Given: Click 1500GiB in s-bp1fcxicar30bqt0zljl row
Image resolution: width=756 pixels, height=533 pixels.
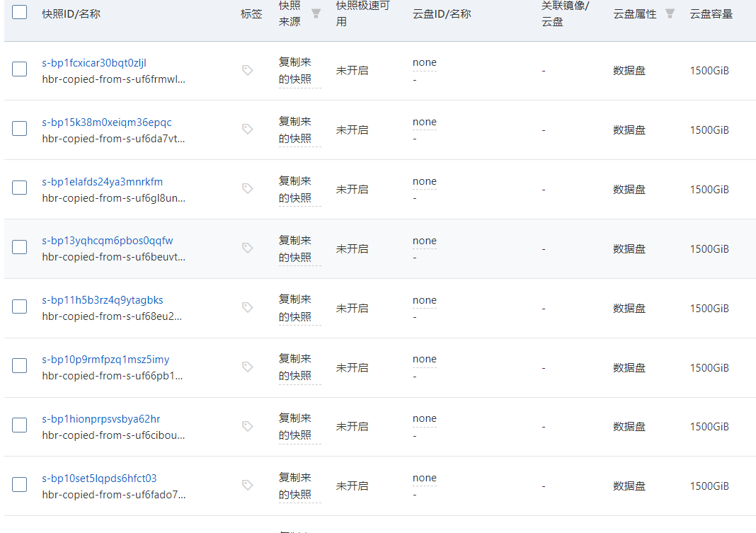Looking at the screenshot, I should (709, 70).
